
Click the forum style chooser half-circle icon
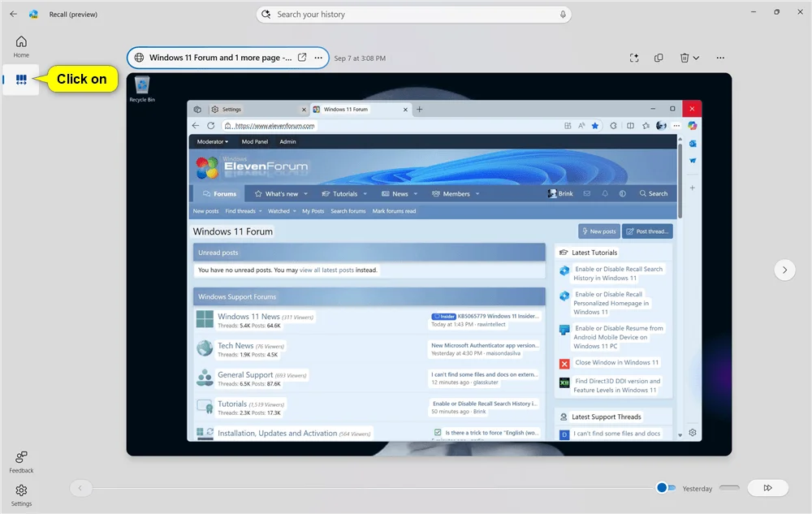tap(623, 193)
